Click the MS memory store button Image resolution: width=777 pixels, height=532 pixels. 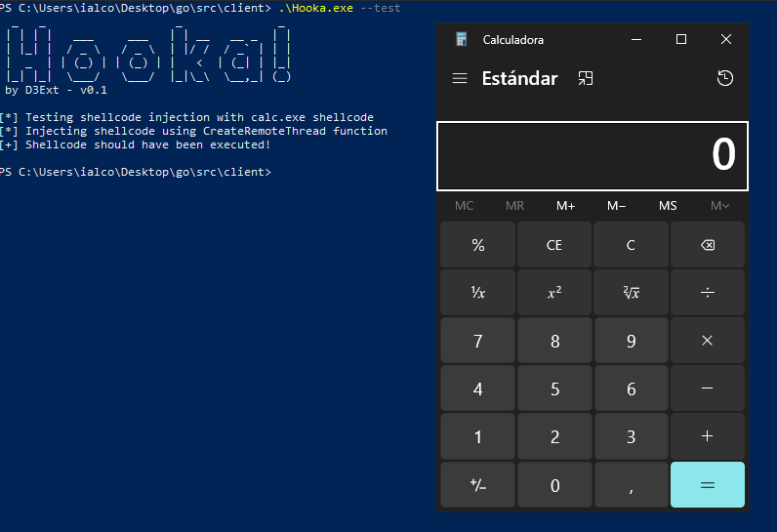(x=668, y=206)
